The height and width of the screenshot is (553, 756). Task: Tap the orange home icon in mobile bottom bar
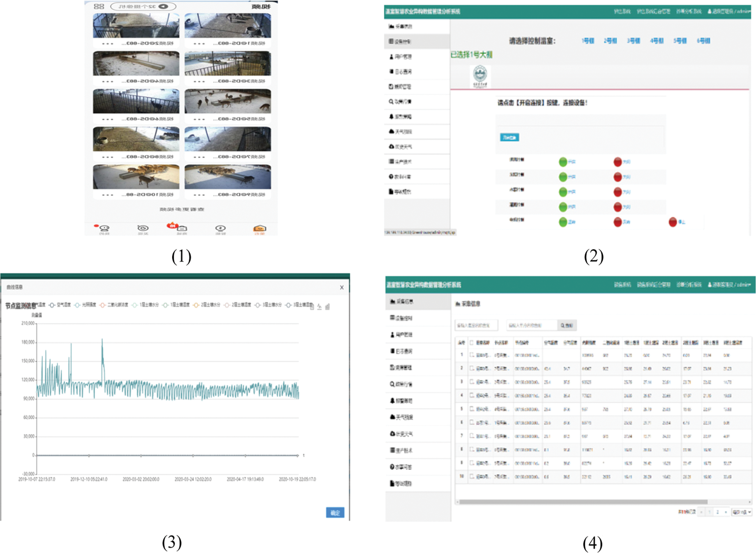pyautogui.click(x=260, y=229)
